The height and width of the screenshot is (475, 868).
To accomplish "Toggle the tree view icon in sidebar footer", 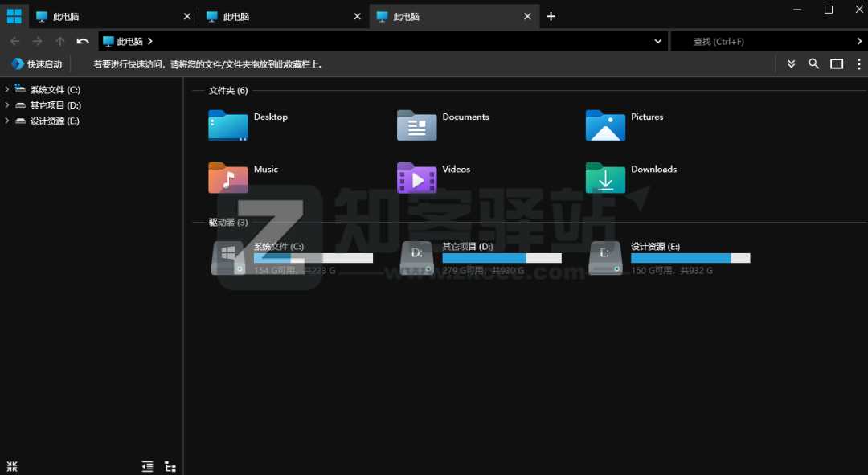I will (x=170, y=466).
